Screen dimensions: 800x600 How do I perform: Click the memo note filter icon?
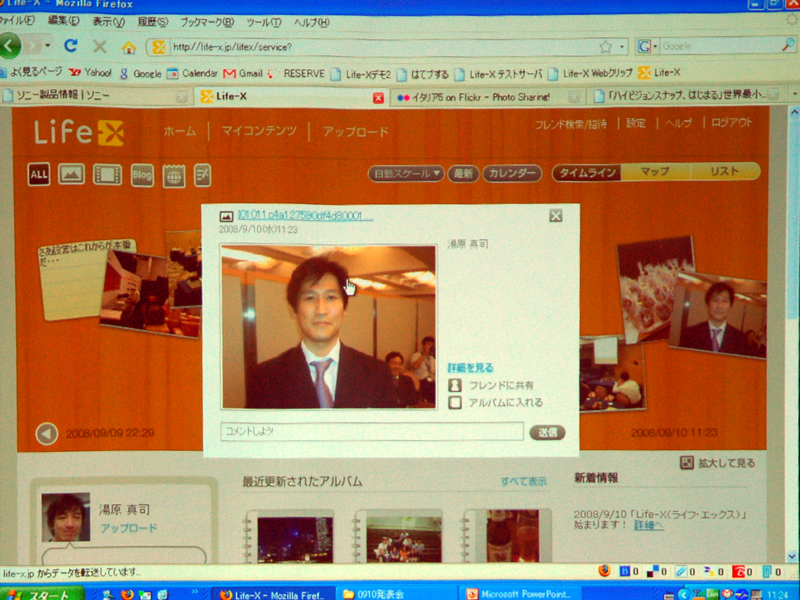click(x=203, y=175)
